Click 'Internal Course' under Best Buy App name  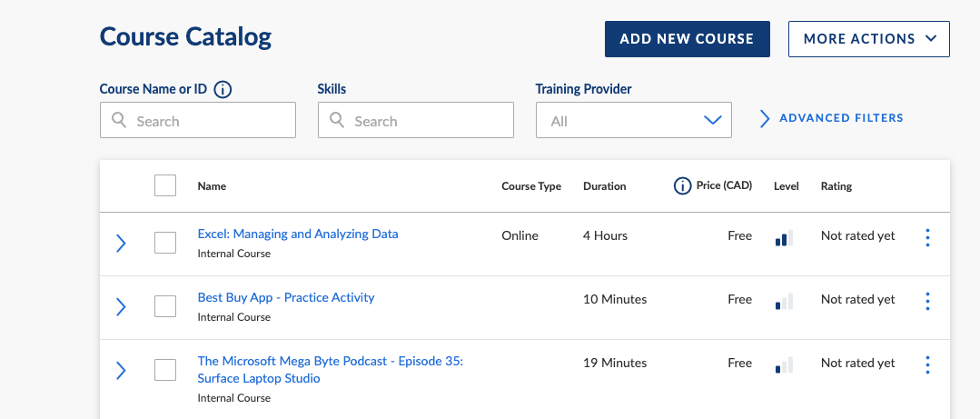[233, 317]
